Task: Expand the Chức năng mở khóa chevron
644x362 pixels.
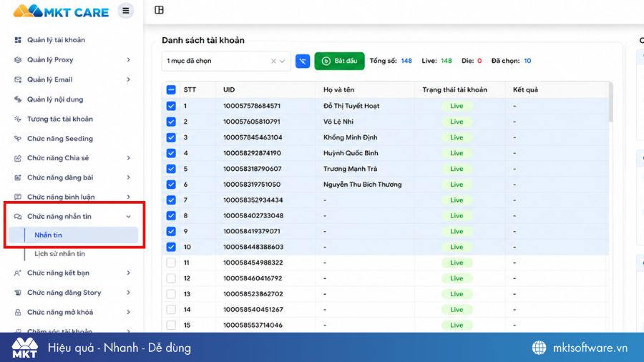Action: pos(129,313)
